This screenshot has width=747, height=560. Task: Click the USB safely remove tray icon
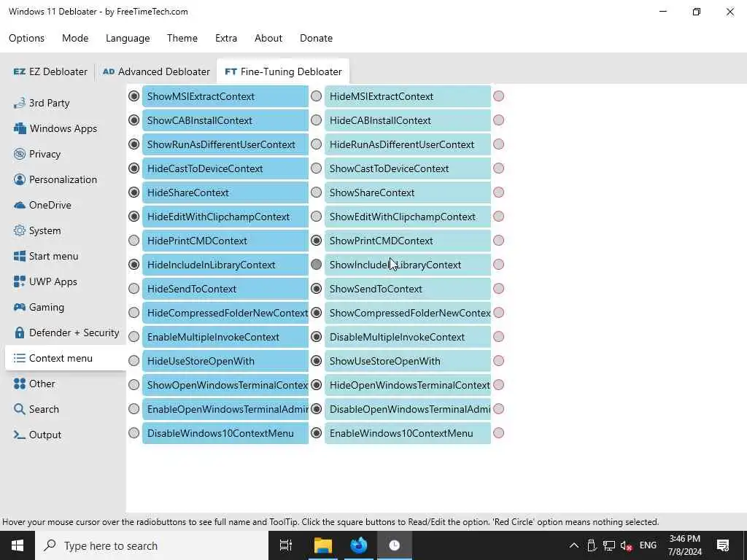click(x=592, y=545)
